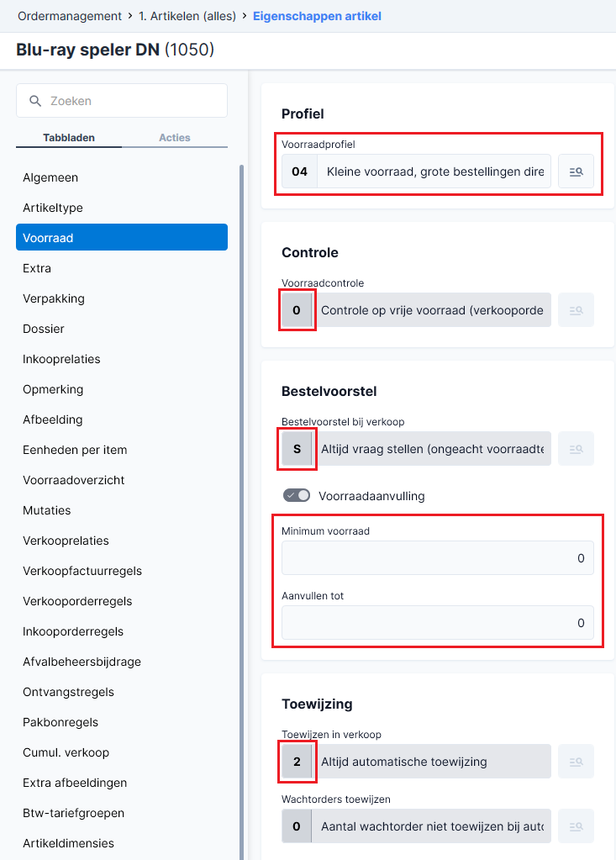Select the Voorraadprofiel code field 04
This screenshot has width=616, height=860.
pos(299,171)
